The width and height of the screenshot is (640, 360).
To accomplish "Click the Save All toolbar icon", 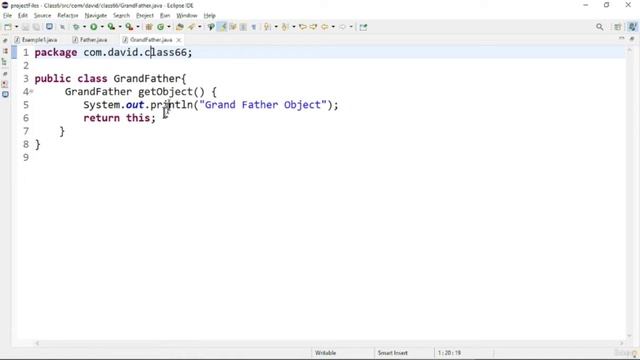I will [36, 27].
